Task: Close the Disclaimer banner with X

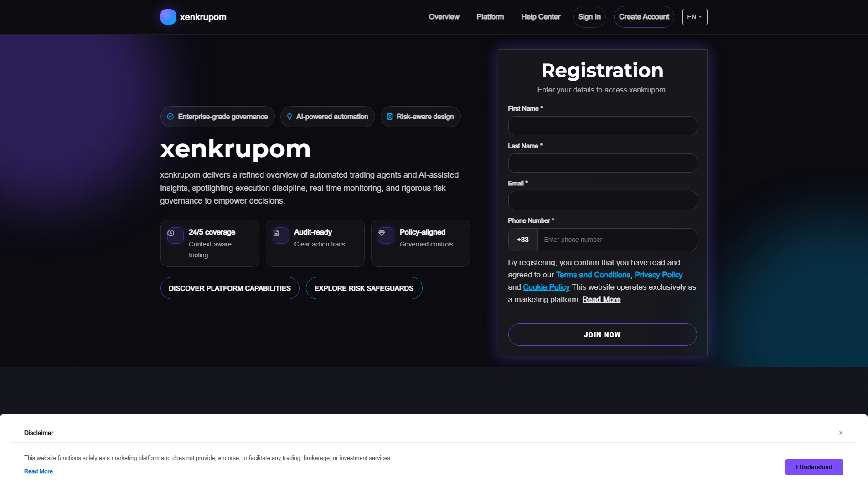Action: [841, 433]
